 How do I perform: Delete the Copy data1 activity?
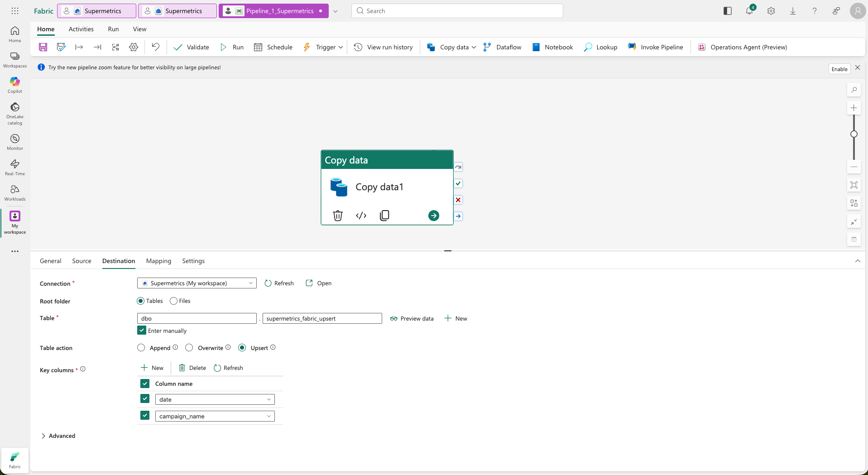[x=338, y=216]
